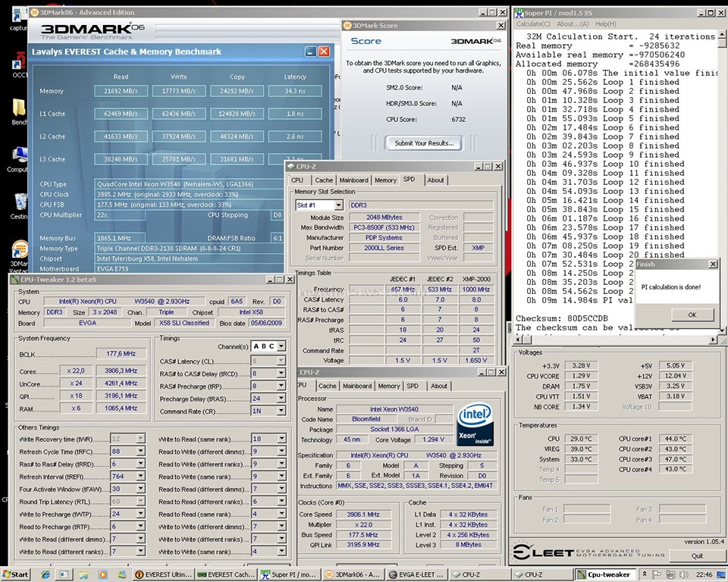Screen dimensions: 728x582
Task: Switch to EVEREST Ultimate in the taskbar
Action: [164, 574]
